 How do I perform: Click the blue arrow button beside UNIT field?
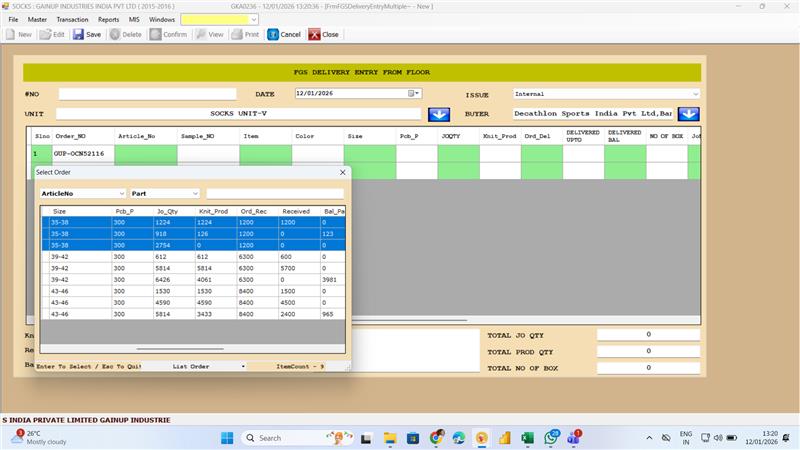[438, 114]
